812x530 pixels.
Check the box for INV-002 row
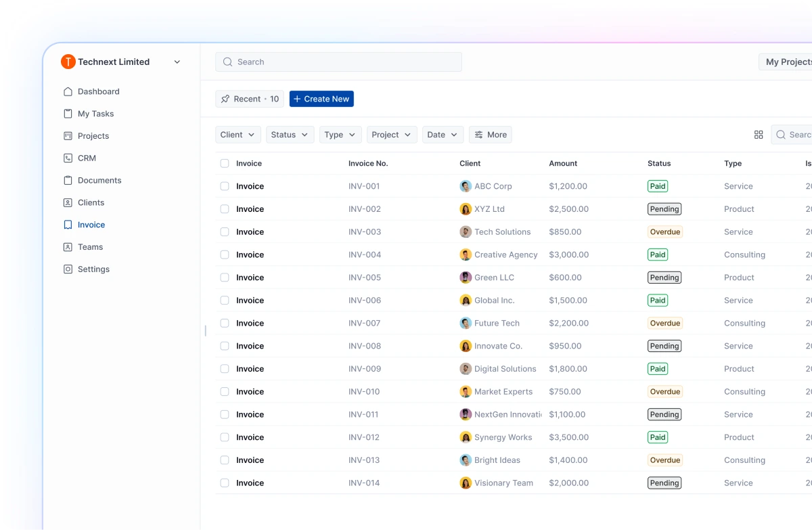(x=225, y=209)
